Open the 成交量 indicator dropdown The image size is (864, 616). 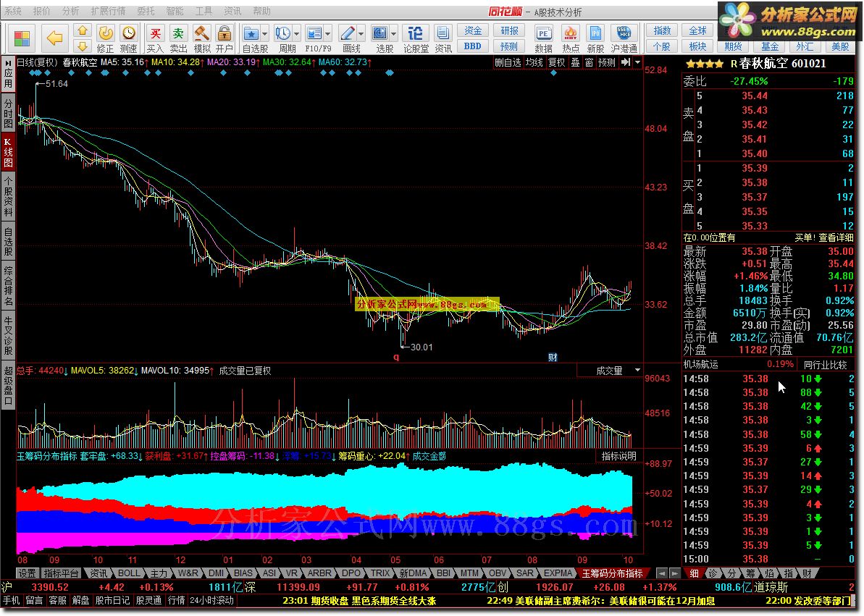pyautogui.click(x=610, y=371)
